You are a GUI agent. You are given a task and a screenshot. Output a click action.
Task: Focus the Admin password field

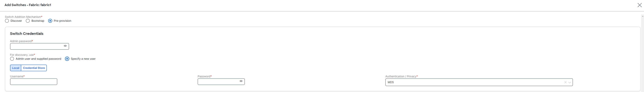click(40, 46)
